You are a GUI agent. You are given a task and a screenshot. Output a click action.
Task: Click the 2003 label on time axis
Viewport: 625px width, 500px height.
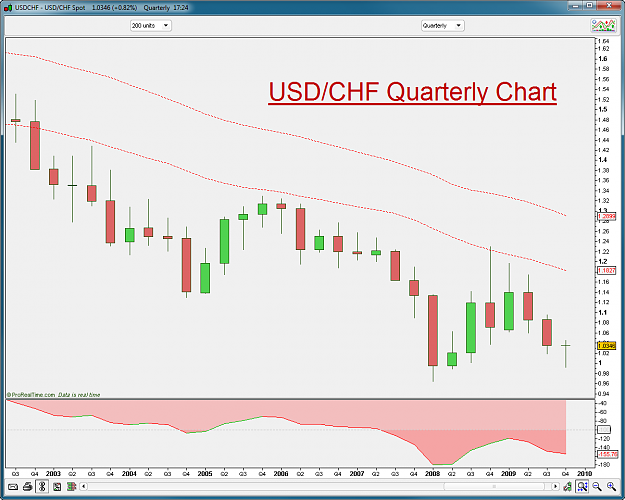53,474
